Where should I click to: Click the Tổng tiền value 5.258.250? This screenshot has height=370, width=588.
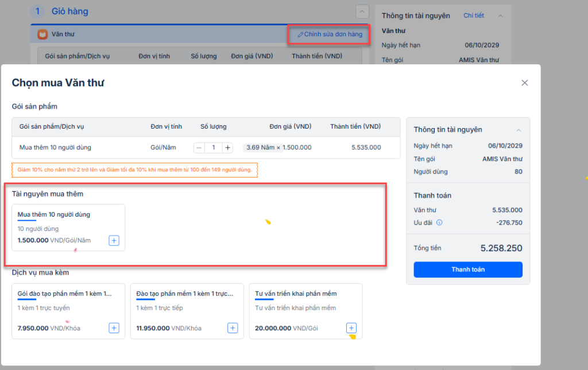[501, 248]
